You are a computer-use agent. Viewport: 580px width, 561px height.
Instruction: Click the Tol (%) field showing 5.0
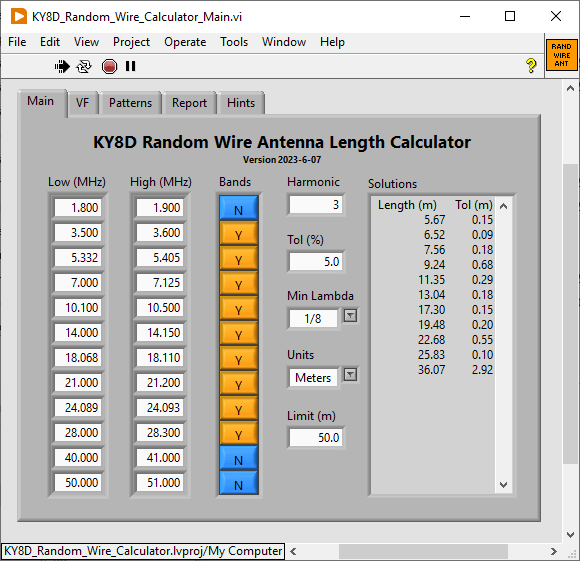coord(316,261)
